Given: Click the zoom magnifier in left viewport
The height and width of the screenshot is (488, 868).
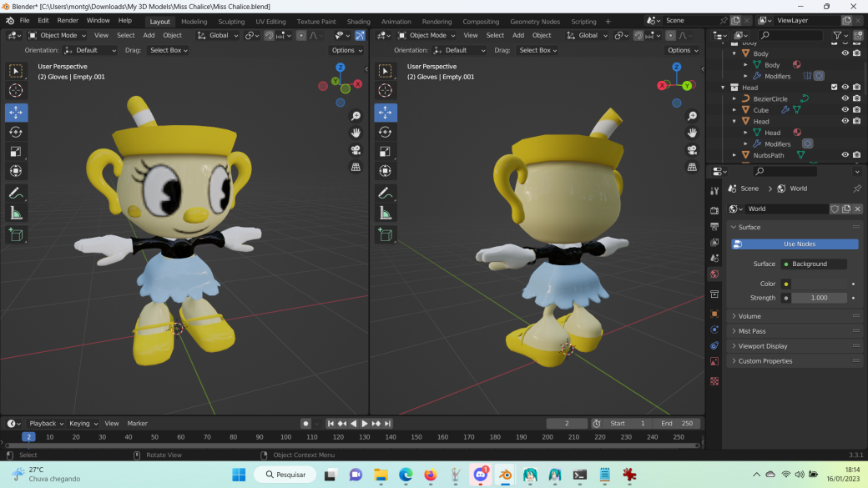Looking at the screenshot, I should (356, 116).
